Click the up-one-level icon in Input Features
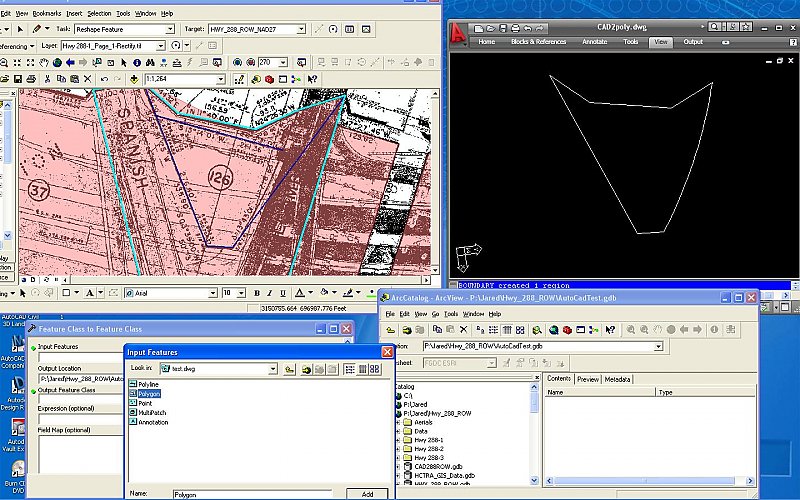The image size is (800, 500). point(289,369)
